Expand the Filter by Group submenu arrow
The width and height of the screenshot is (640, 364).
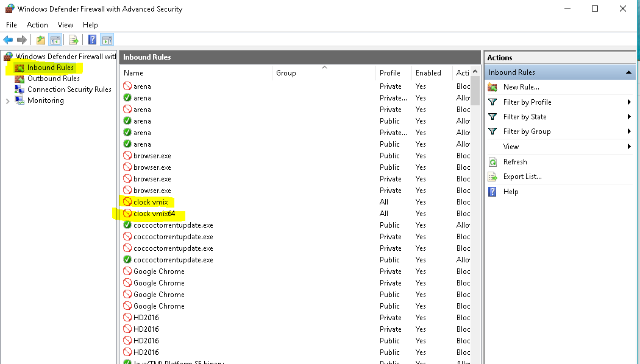tap(628, 131)
